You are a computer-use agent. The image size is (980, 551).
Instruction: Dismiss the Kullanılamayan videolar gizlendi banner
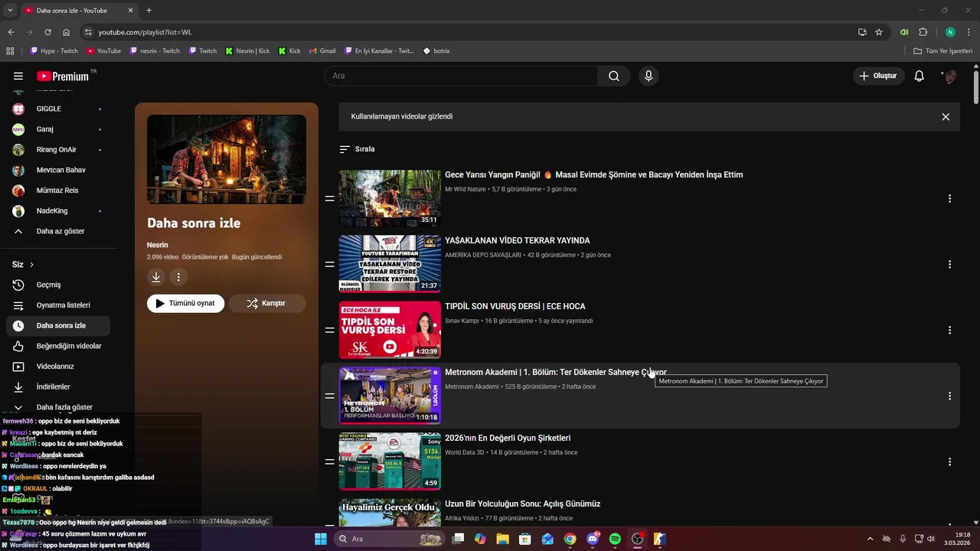[x=946, y=117]
